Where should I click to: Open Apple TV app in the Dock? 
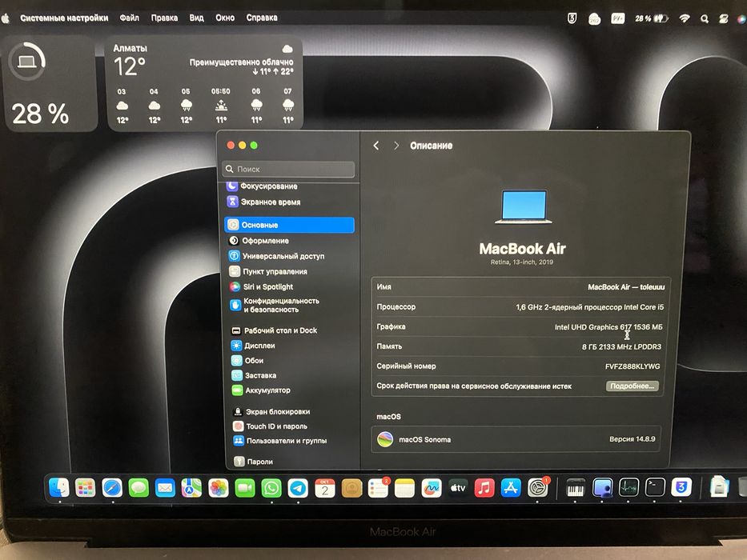pyautogui.click(x=458, y=488)
